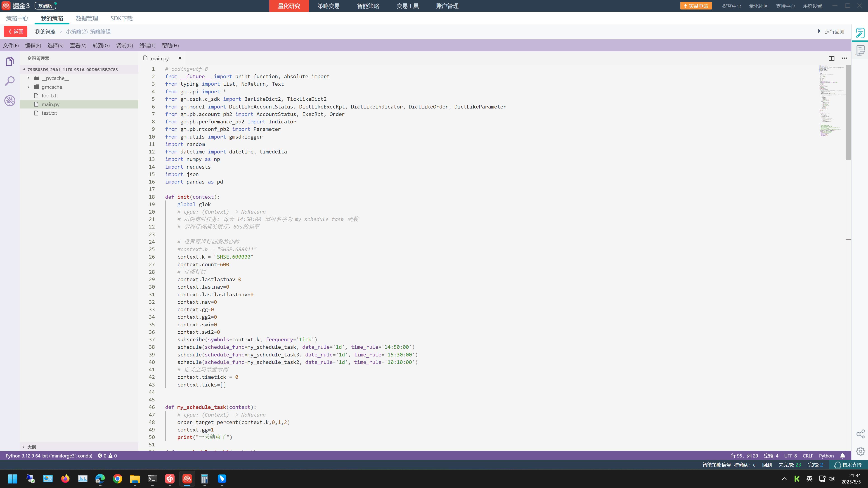Open the editor's more actions ellipsis
Viewport: 868px width, 488px height.
[844, 58]
